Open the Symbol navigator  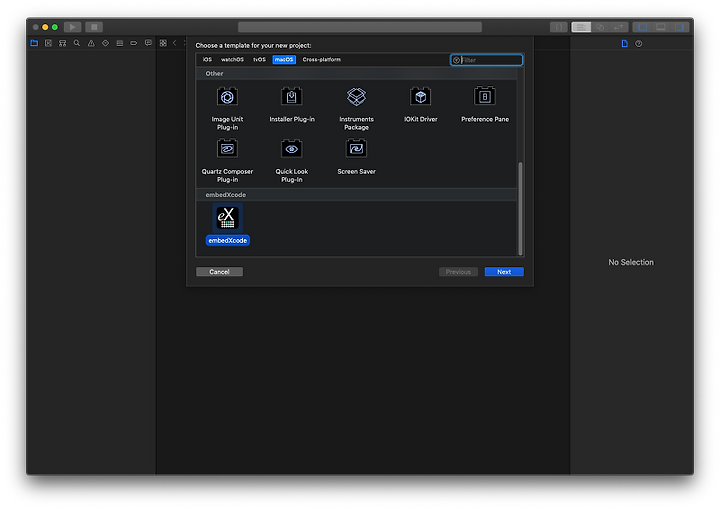[x=62, y=43]
